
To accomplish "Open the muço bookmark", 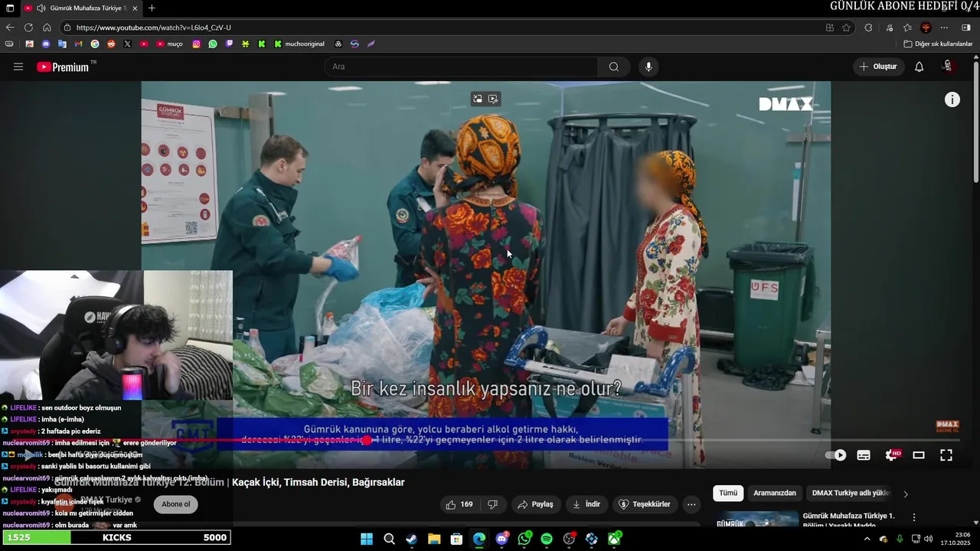I will [x=170, y=44].
